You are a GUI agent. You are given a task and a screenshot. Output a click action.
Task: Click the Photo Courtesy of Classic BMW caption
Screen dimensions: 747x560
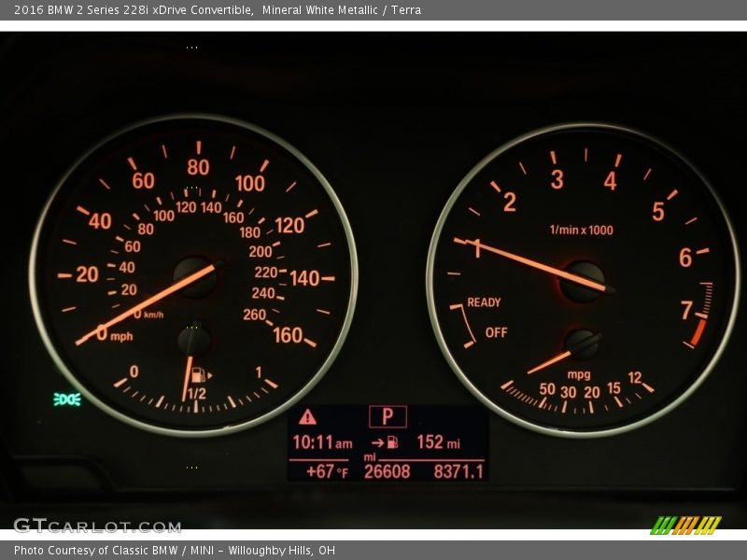[174, 551]
